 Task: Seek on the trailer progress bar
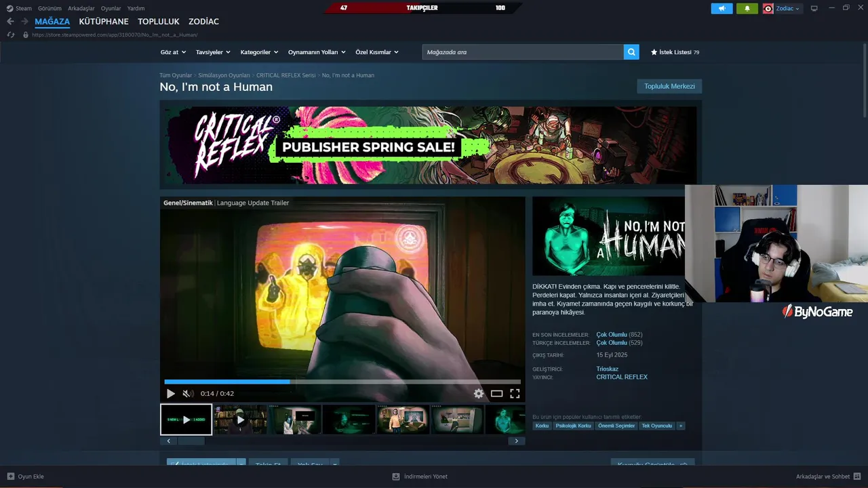[342, 382]
